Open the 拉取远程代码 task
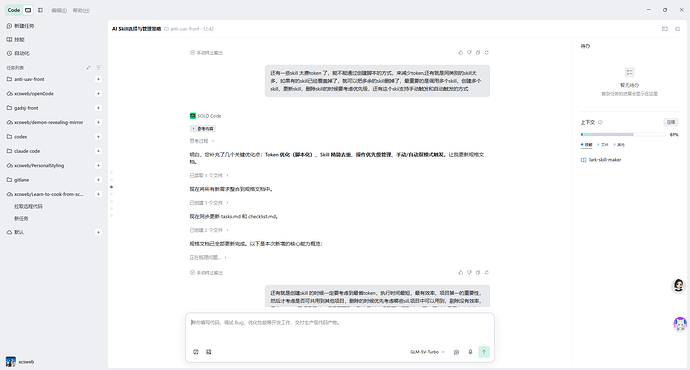The height and width of the screenshot is (370, 690). [28, 206]
